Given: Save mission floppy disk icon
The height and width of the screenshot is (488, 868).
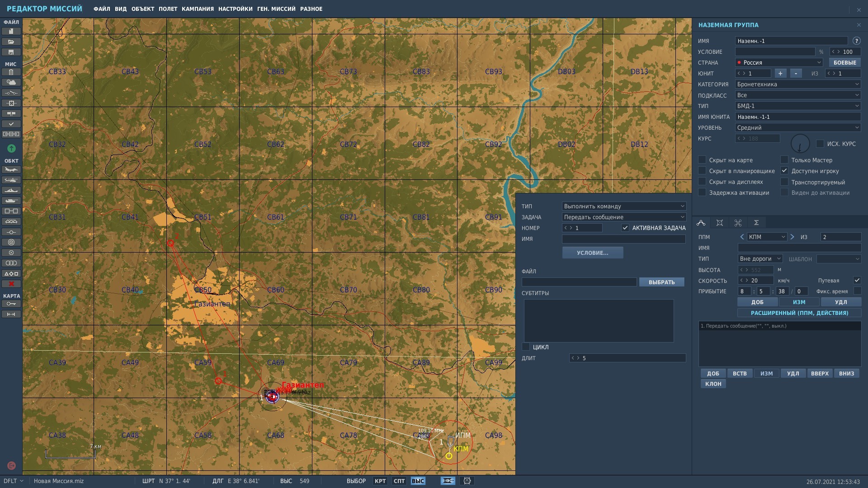Looking at the screenshot, I should (11, 52).
